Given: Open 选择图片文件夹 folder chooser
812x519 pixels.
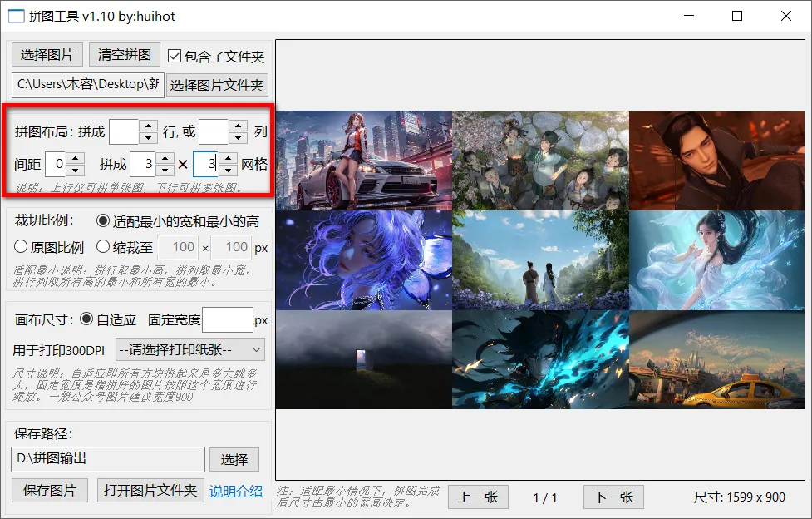Looking at the screenshot, I should pos(217,85).
